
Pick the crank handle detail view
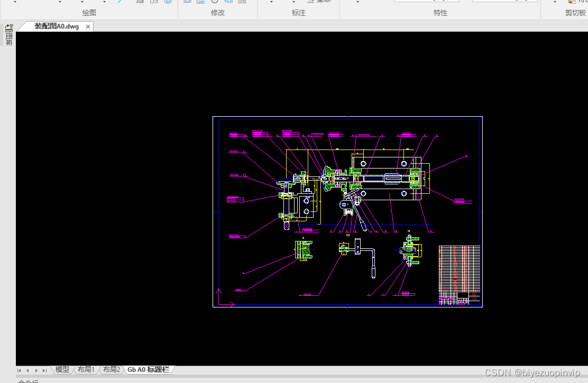coord(357,258)
